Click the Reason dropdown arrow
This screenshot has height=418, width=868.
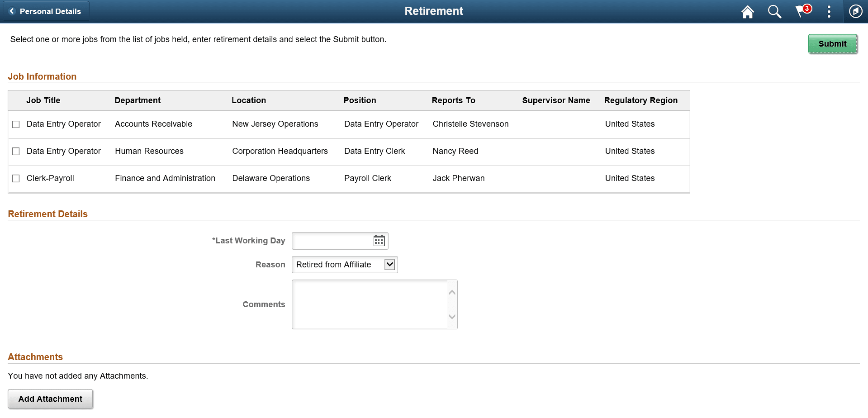point(389,265)
